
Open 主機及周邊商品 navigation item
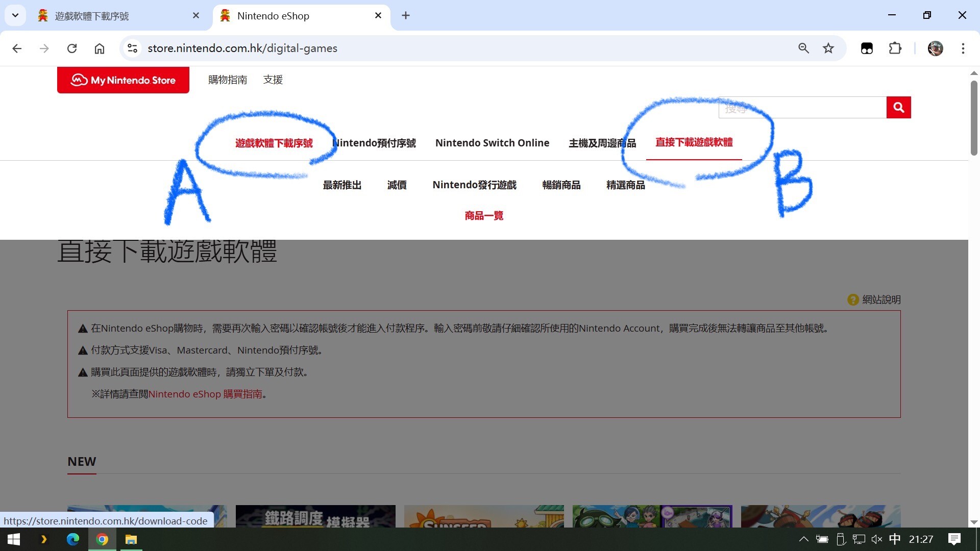click(x=602, y=143)
